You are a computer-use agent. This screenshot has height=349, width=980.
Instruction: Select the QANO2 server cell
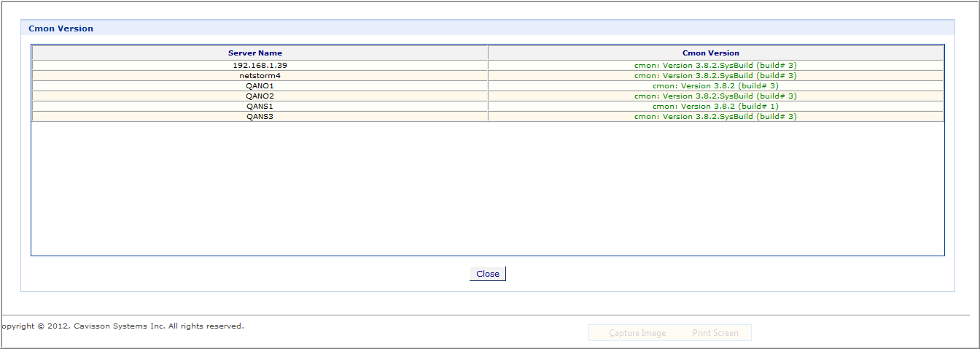(x=260, y=96)
